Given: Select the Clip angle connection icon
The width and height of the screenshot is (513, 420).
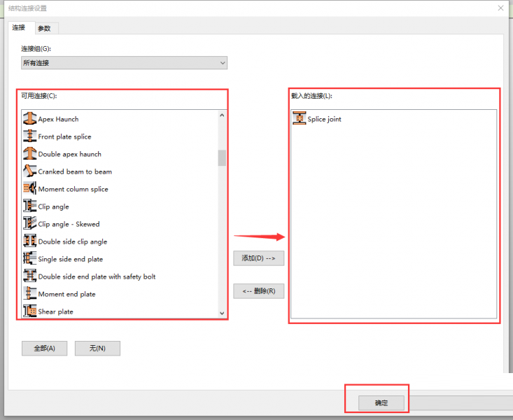Looking at the screenshot, I should tap(29, 206).
